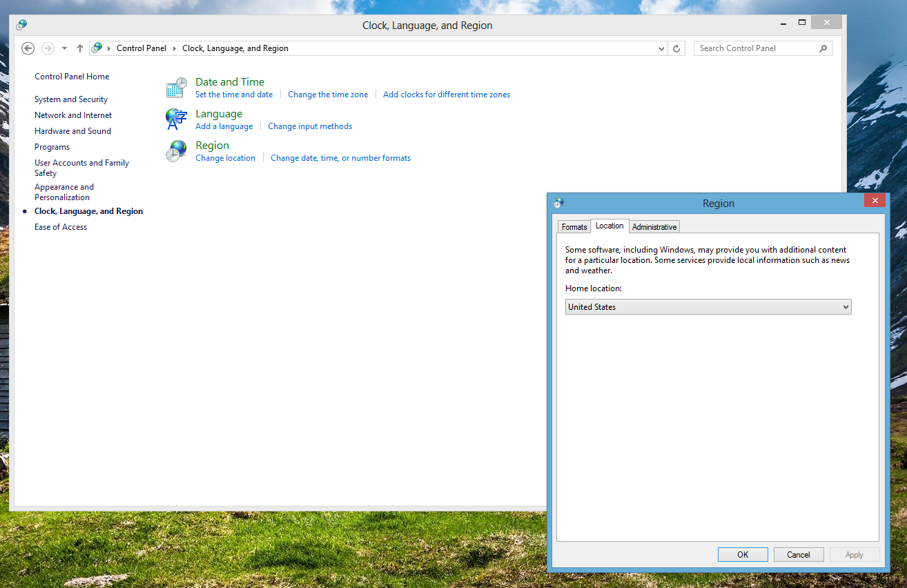The height and width of the screenshot is (588, 907).
Task: Open Add clocks for different time zones
Action: [x=447, y=95]
